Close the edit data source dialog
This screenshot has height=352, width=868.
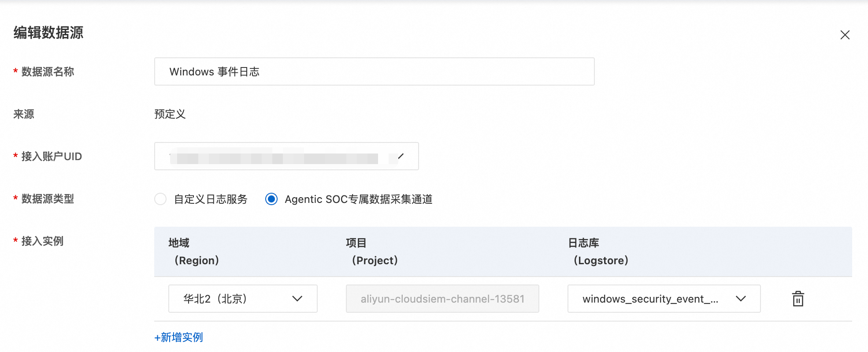[845, 35]
